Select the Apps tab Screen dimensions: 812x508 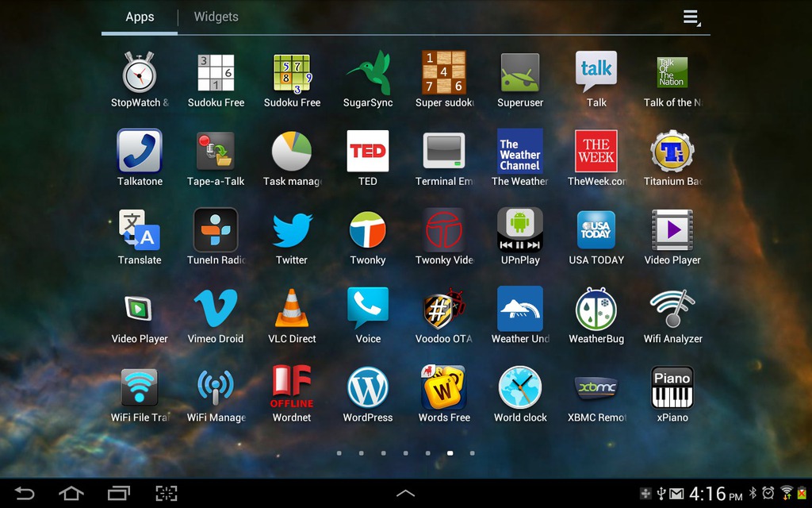[140, 17]
